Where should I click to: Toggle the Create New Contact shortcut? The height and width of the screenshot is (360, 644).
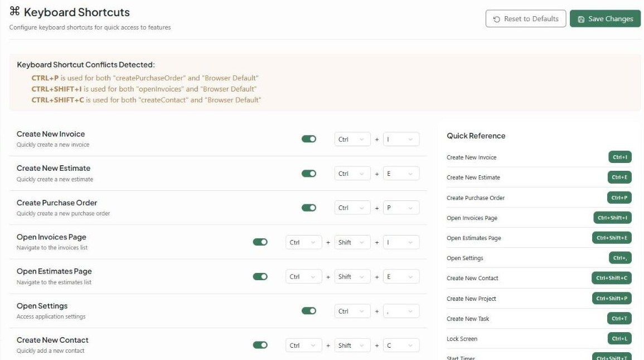pos(260,345)
